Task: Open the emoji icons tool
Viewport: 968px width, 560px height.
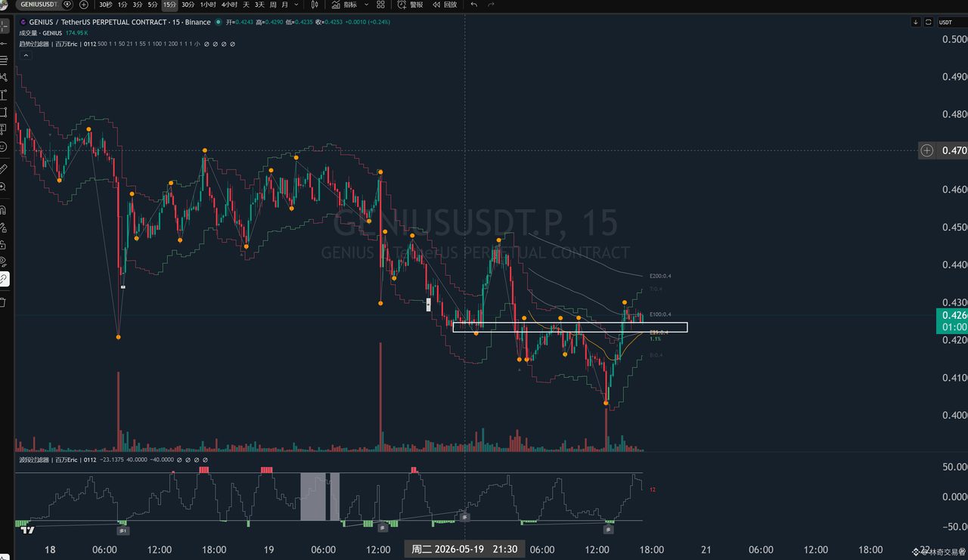Action: [4, 147]
